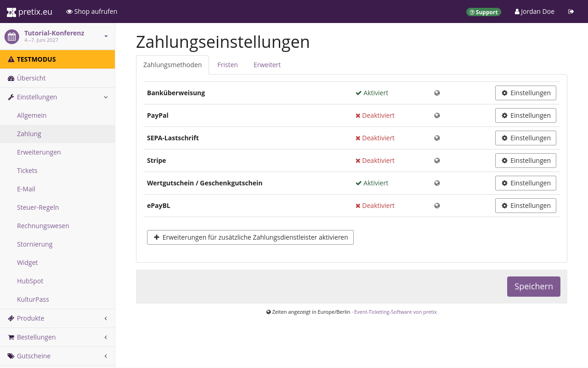Click the user icon next to Jordan Doe
Screen dimensions: 588x368
(x=516, y=11)
